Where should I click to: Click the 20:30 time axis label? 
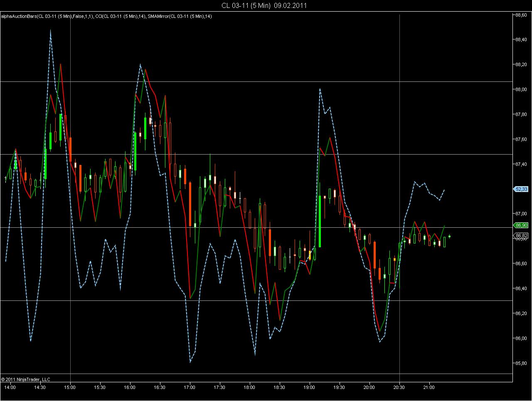(399, 387)
